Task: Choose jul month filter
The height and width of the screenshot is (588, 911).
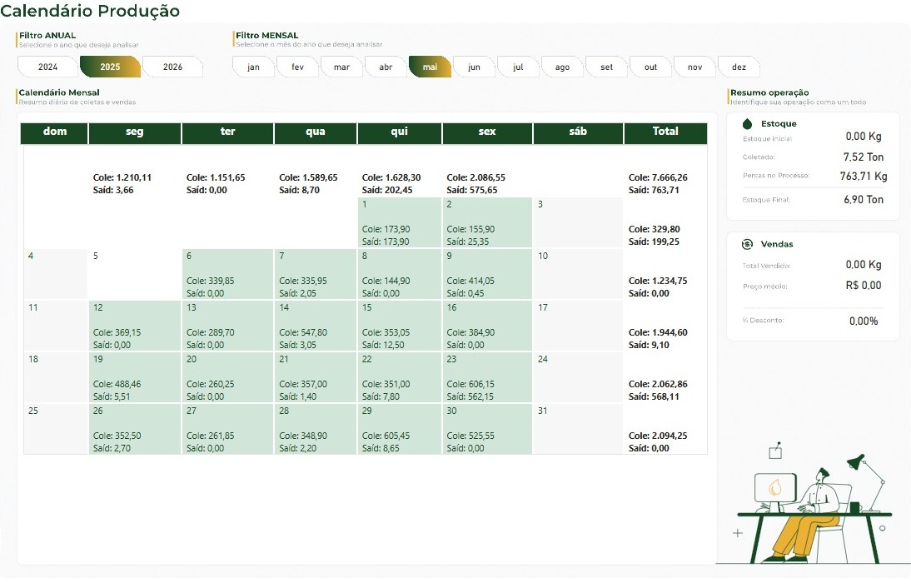Action: [518, 67]
